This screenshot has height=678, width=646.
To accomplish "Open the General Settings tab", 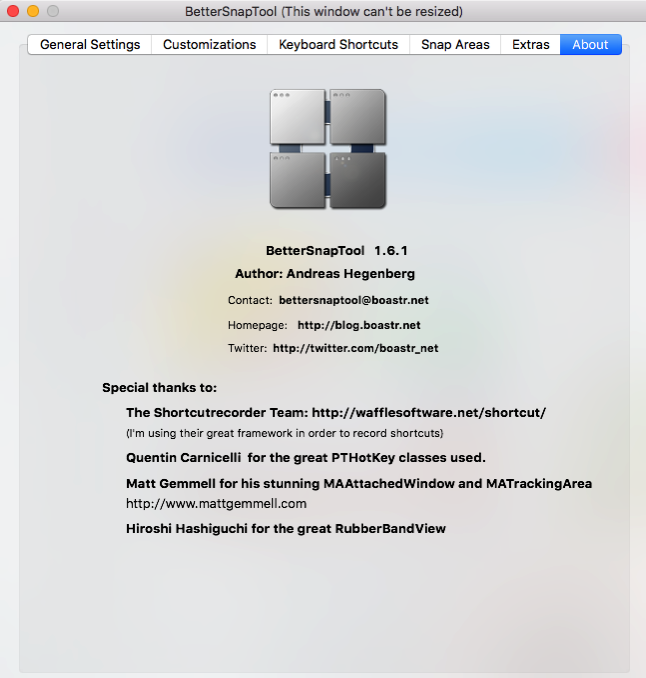I will pyautogui.click(x=90, y=45).
